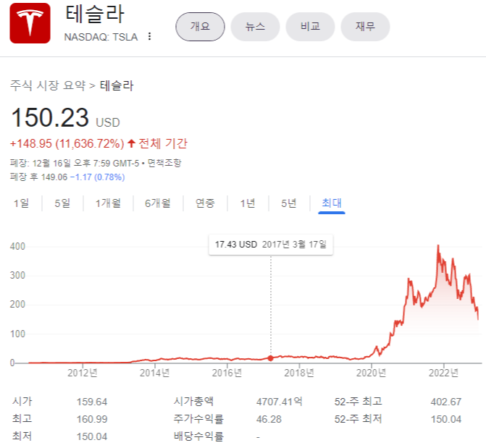Click the 2020년 axis label
Viewport: 486px width, 448px height.
pyautogui.click(x=371, y=373)
